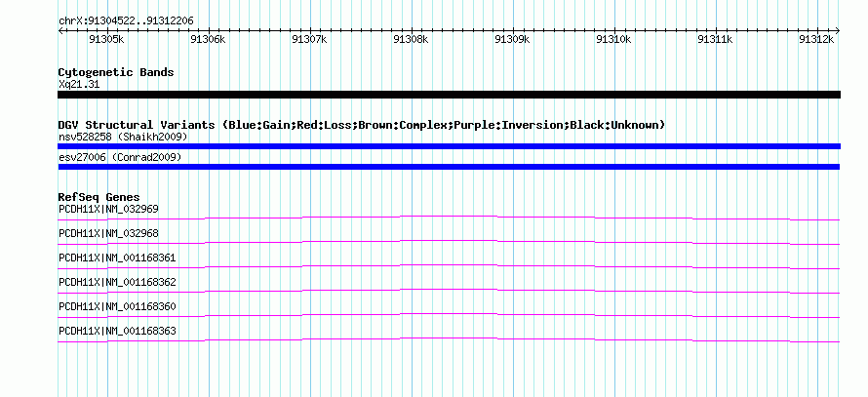The height and width of the screenshot is (397, 868).
Task: Select the blue nsv528258 gain bar
Action: (x=449, y=146)
